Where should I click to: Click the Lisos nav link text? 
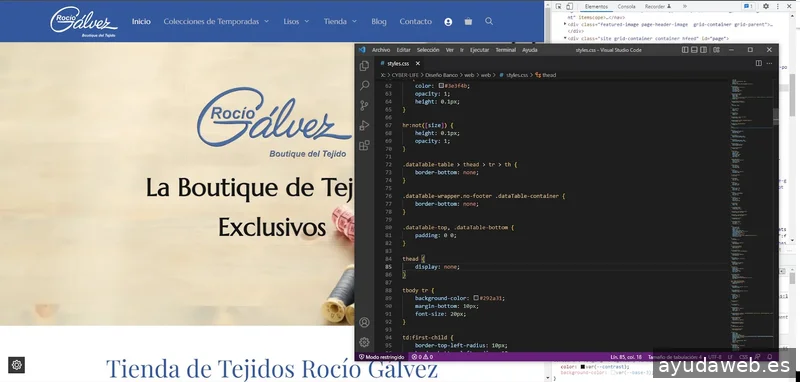click(291, 21)
